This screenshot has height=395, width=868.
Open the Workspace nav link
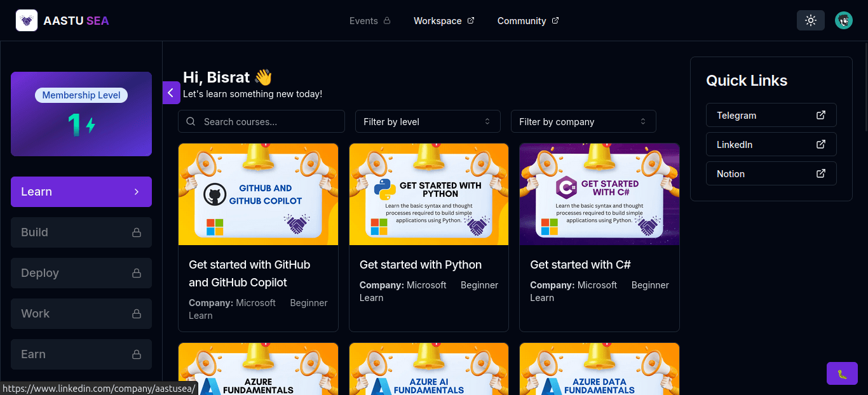444,20
